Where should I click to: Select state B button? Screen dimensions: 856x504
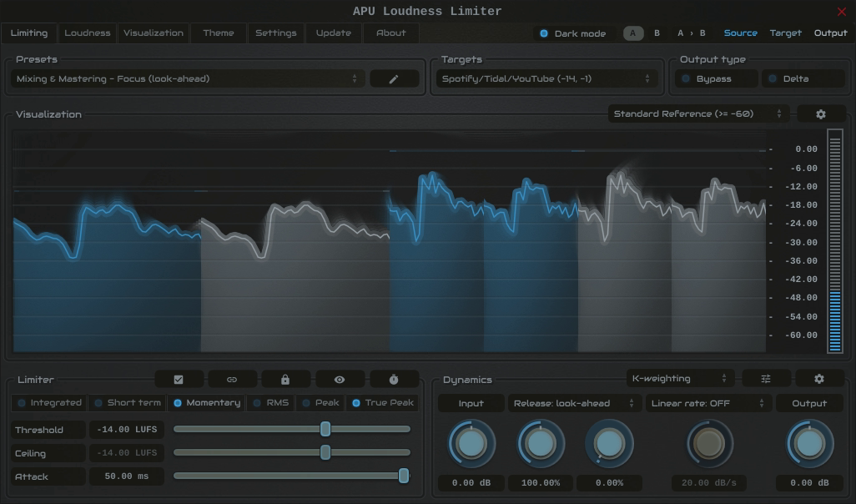click(x=657, y=33)
